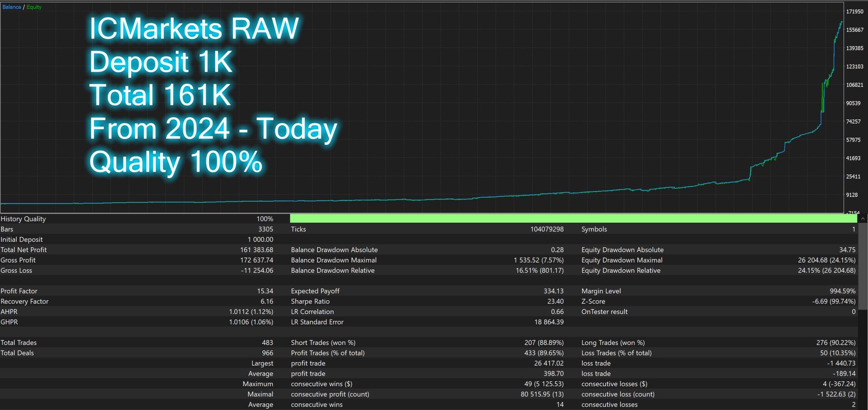868x410 pixels.
Task: Select the AHPR value 1.0112 (1.12%)
Action: click(251, 312)
